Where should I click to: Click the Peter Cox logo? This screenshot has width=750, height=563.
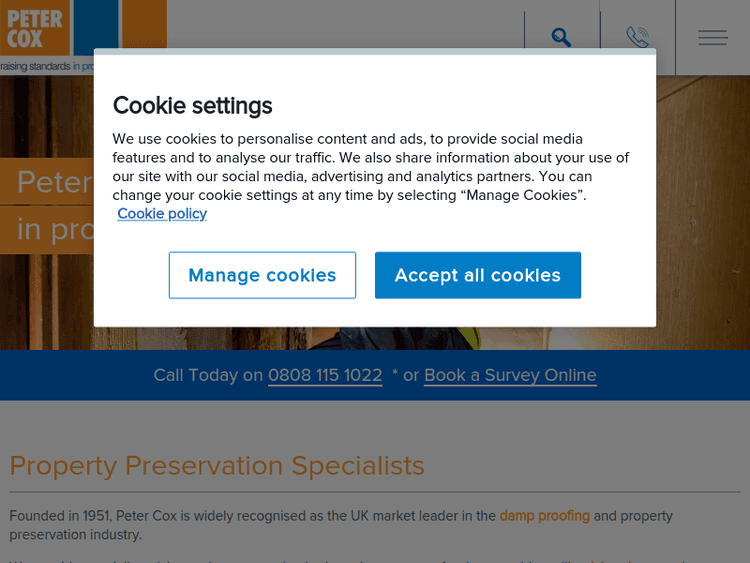click(x=35, y=28)
